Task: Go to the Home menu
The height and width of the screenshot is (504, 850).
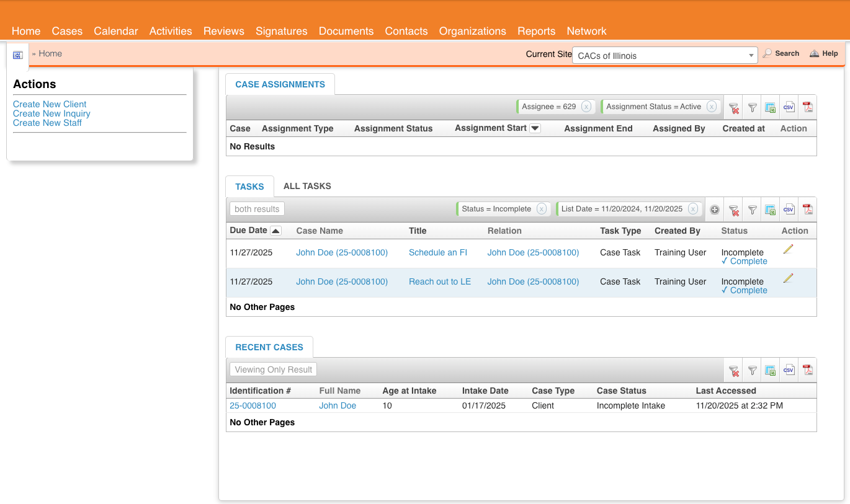Action: click(26, 31)
